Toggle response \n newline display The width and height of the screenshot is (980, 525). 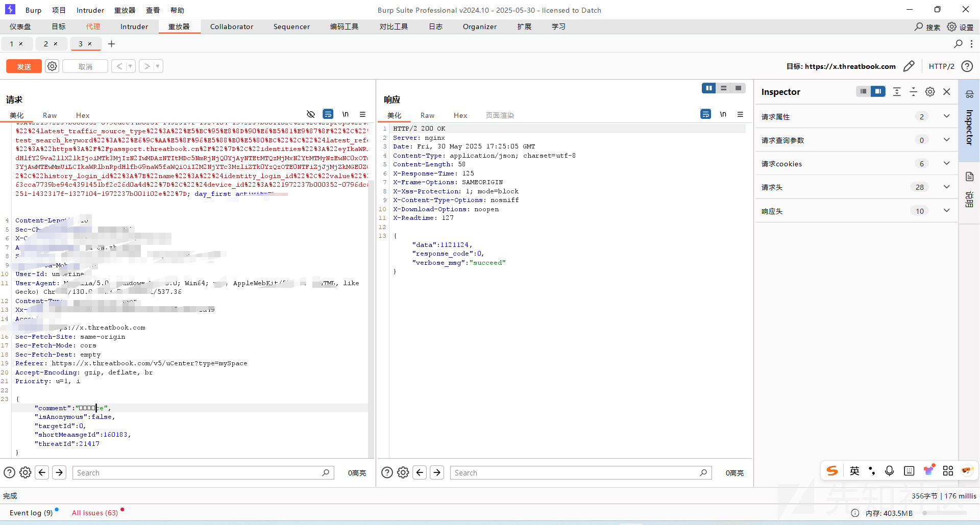723,114
